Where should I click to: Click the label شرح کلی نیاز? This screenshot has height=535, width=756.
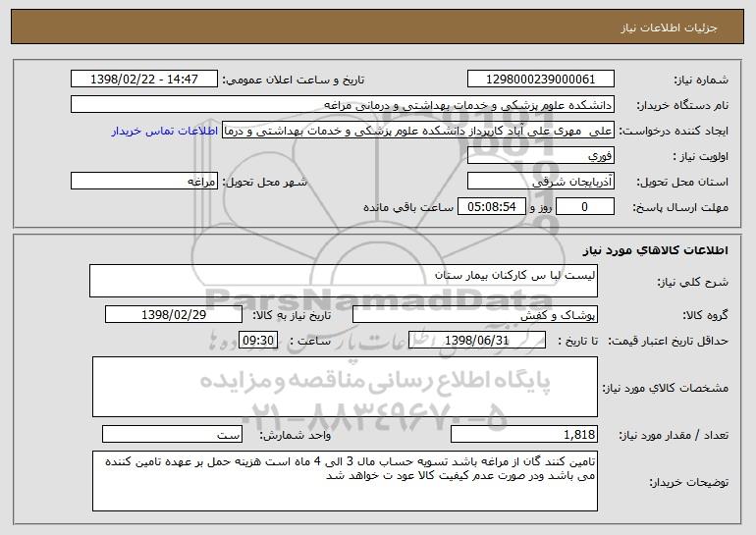[x=693, y=282]
